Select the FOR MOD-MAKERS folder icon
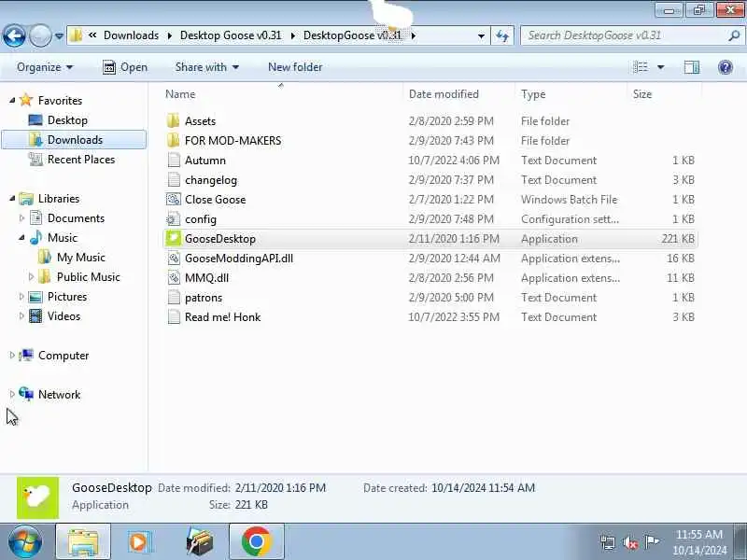The height and width of the screenshot is (560, 747). pos(174,141)
